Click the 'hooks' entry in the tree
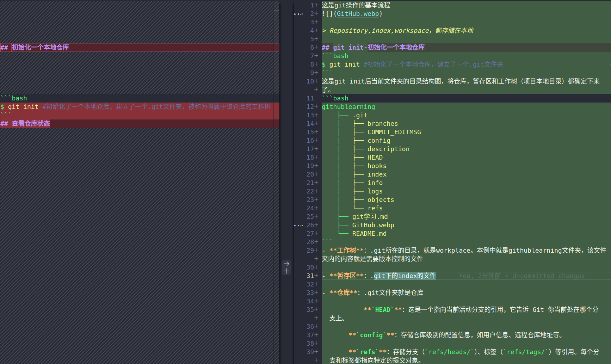Screen dimensions: 611x364 point(377,166)
